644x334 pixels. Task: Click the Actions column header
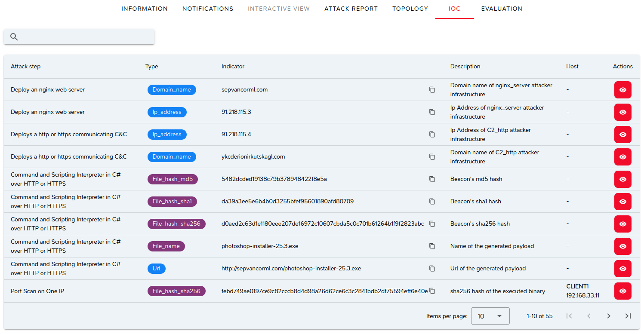[623, 67]
